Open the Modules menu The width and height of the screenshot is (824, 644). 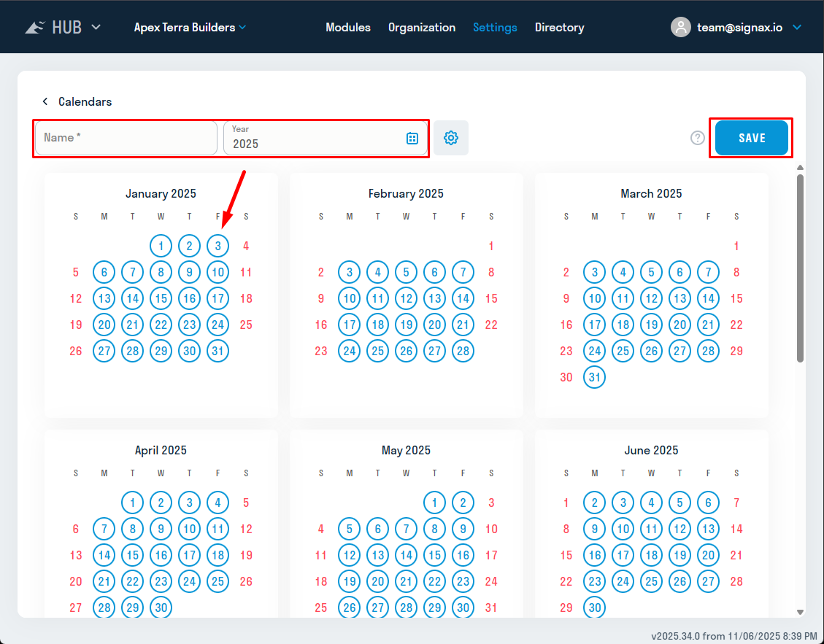tap(348, 27)
